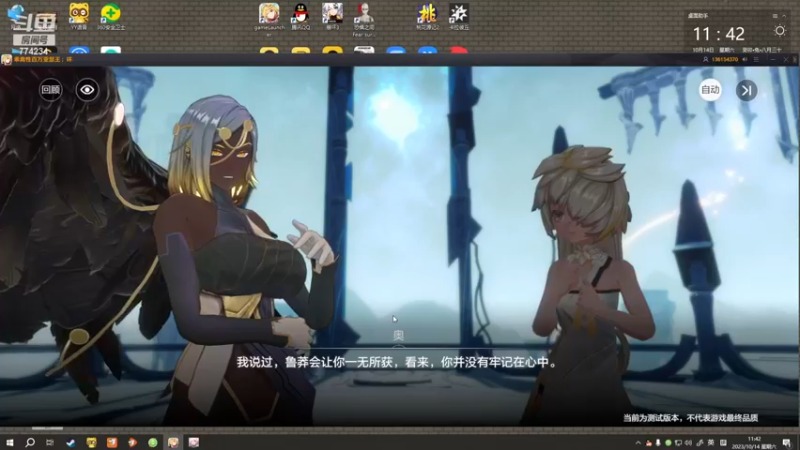Open the desktop assistant widget menu icon
This screenshot has height=450, width=800.
point(775,16)
